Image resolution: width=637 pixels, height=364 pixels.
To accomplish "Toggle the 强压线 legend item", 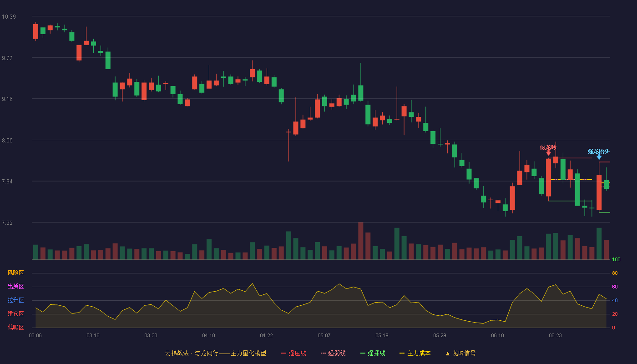I will coord(293,353).
